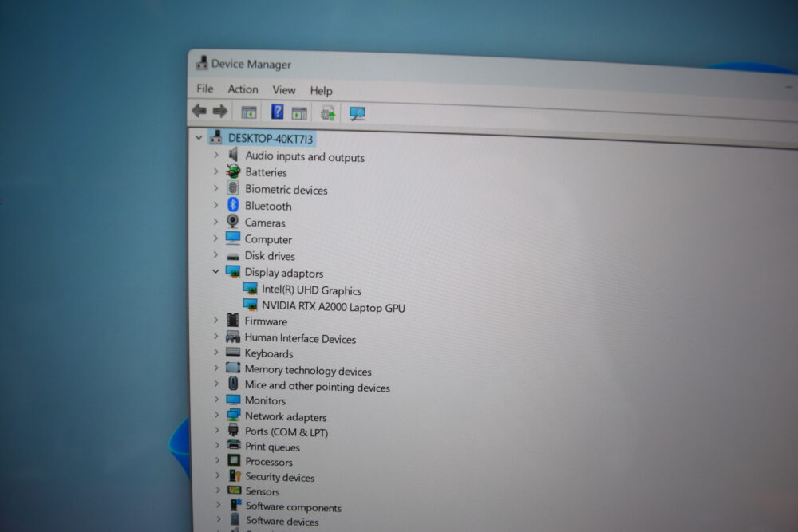Click the blue Help question-mark icon

(277, 112)
